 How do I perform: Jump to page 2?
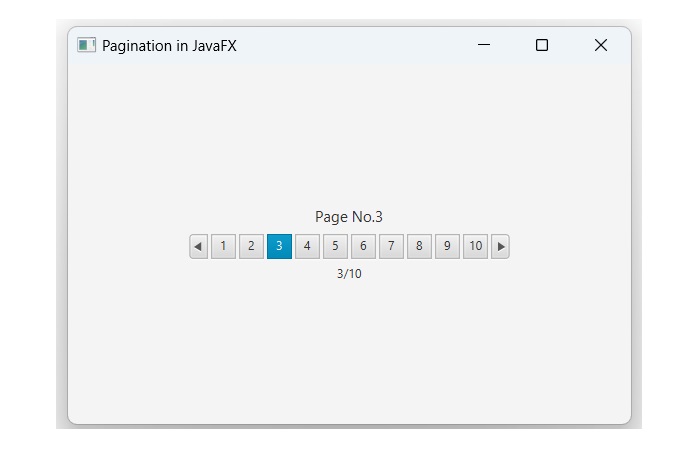tap(251, 246)
